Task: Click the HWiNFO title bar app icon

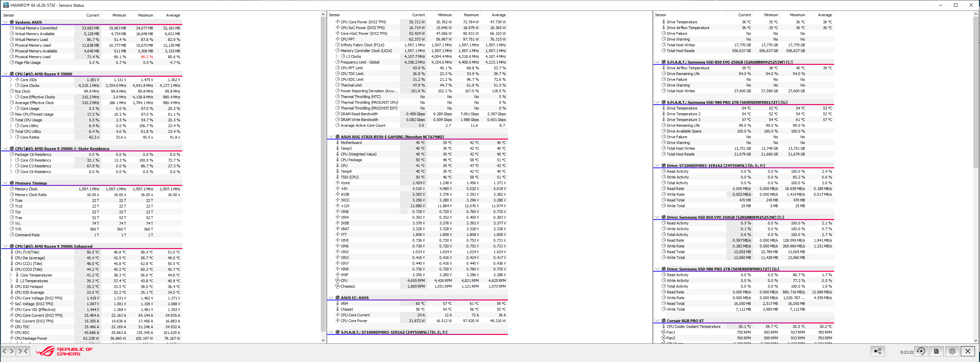Action: tap(6, 5)
